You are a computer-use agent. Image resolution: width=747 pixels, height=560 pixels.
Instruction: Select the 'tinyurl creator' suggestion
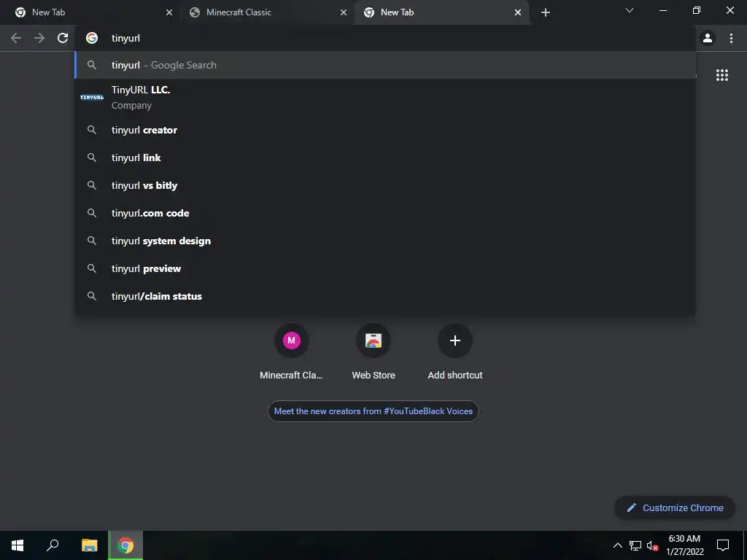pyautogui.click(x=385, y=130)
